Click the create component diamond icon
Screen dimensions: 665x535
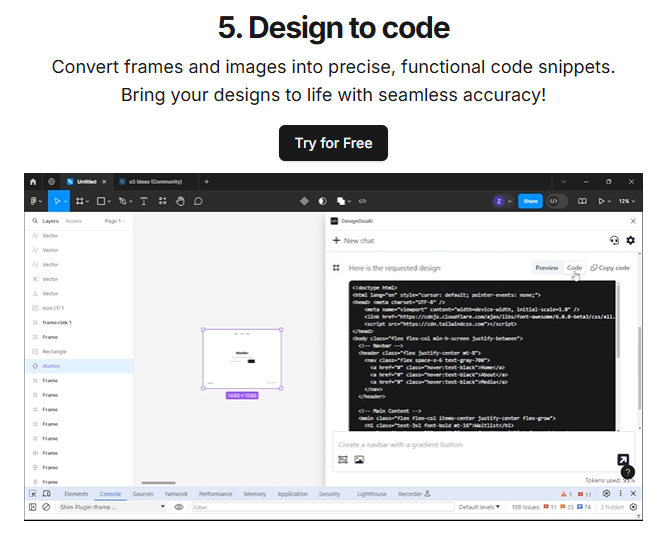click(304, 201)
